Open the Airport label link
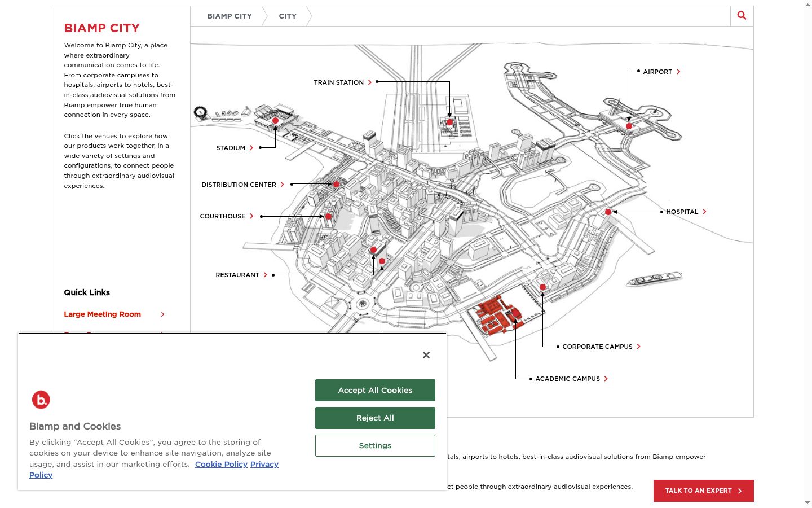This screenshot has width=812, height=508. pos(661,72)
